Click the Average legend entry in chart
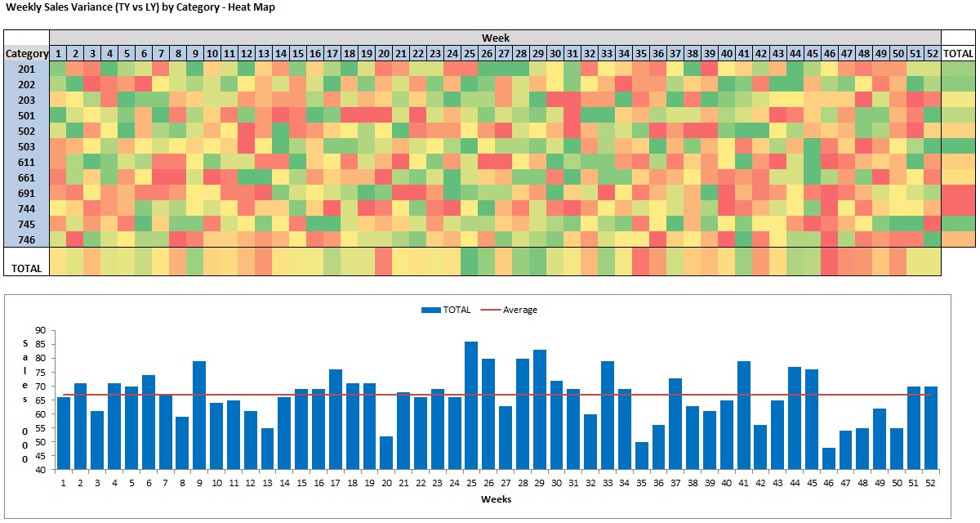This screenshot has width=980, height=523. pos(509,310)
